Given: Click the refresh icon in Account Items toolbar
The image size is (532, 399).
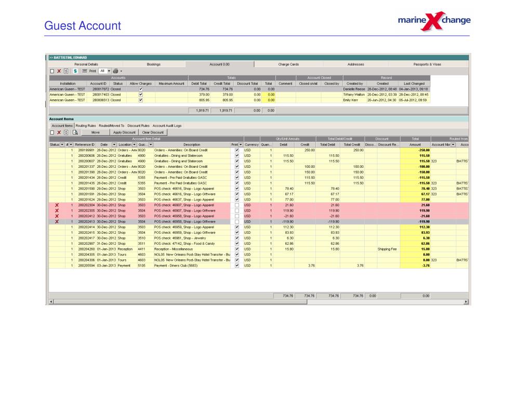Looking at the screenshot, I should click(66, 132).
